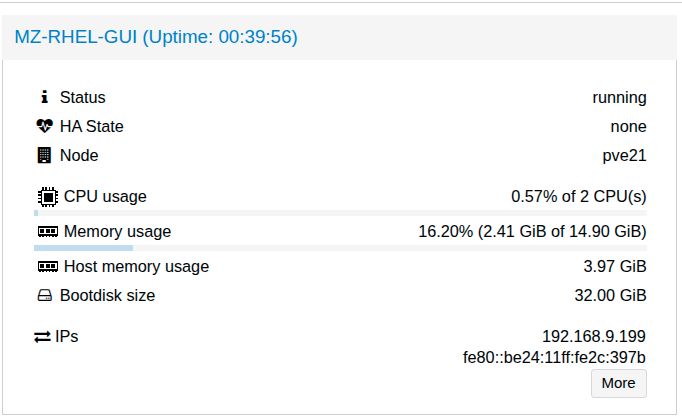Click the Bootdisk size drive icon
682x420 pixels.
click(x=44, y=296)
